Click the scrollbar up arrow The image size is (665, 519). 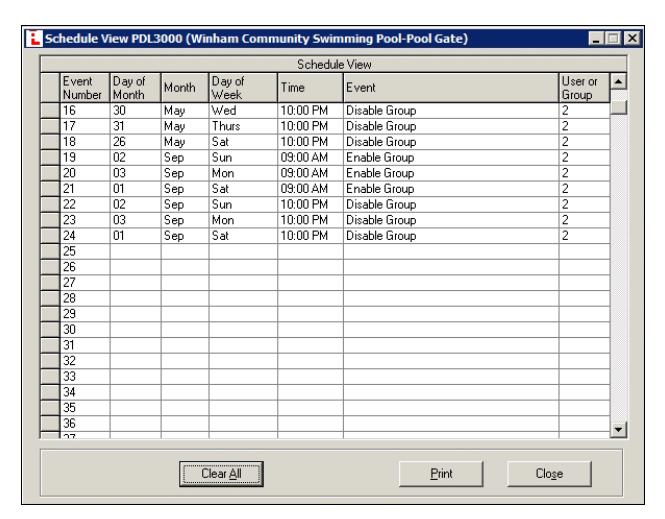(618, 81)
